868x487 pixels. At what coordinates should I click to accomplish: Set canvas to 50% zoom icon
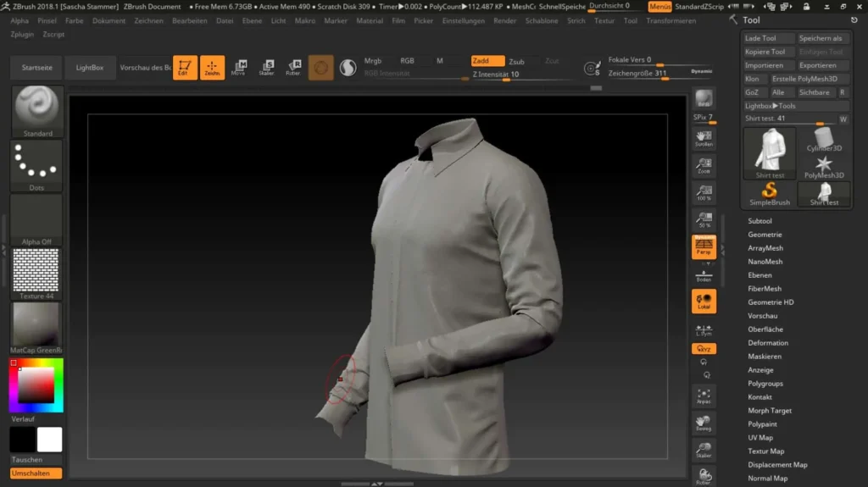coord(704,219)
